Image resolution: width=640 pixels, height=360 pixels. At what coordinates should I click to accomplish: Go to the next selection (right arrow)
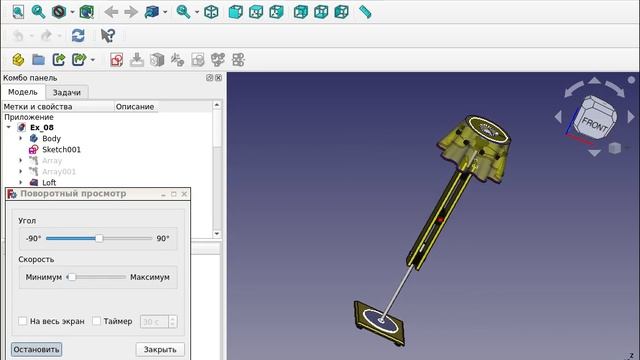pos(131,12)
